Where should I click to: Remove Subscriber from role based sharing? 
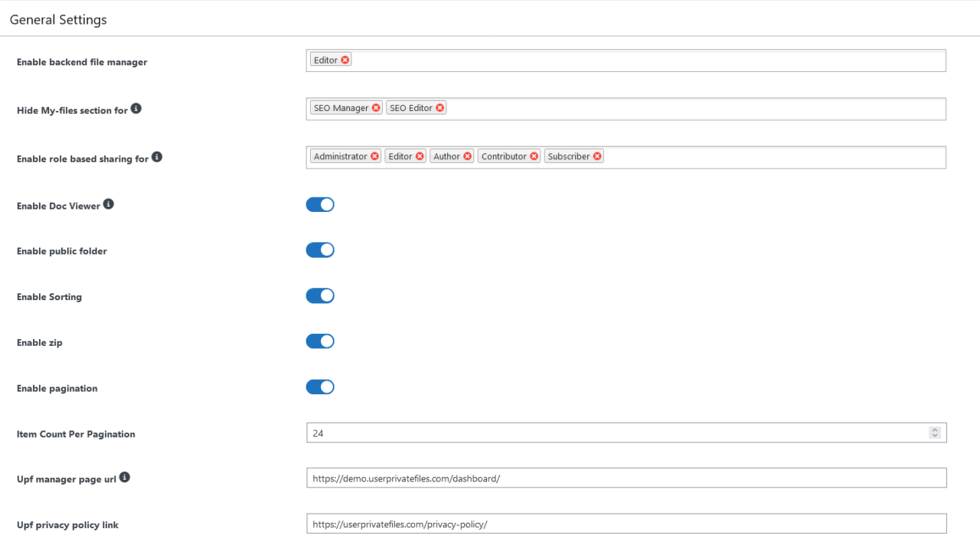[597, 156]
